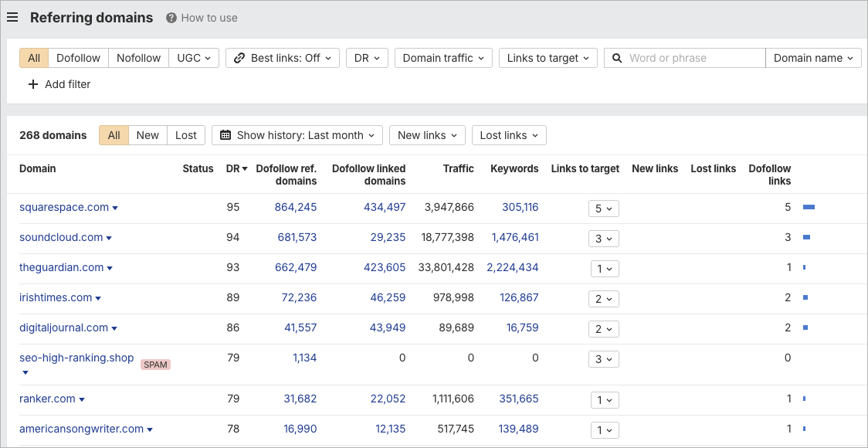Expand americansongwriter.com links to target (1)
Image resolution: width=868 pixels, height=448 pixels.
tap(605, 430)
